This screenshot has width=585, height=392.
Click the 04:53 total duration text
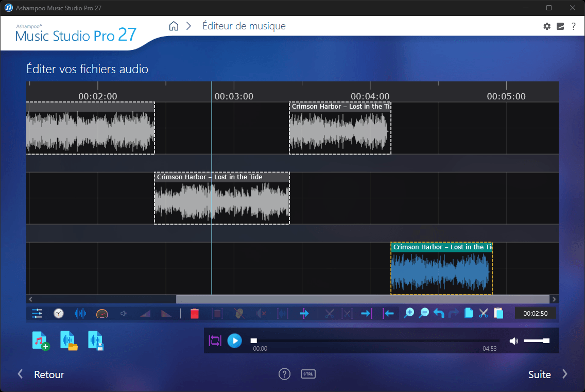click(490, 348)
